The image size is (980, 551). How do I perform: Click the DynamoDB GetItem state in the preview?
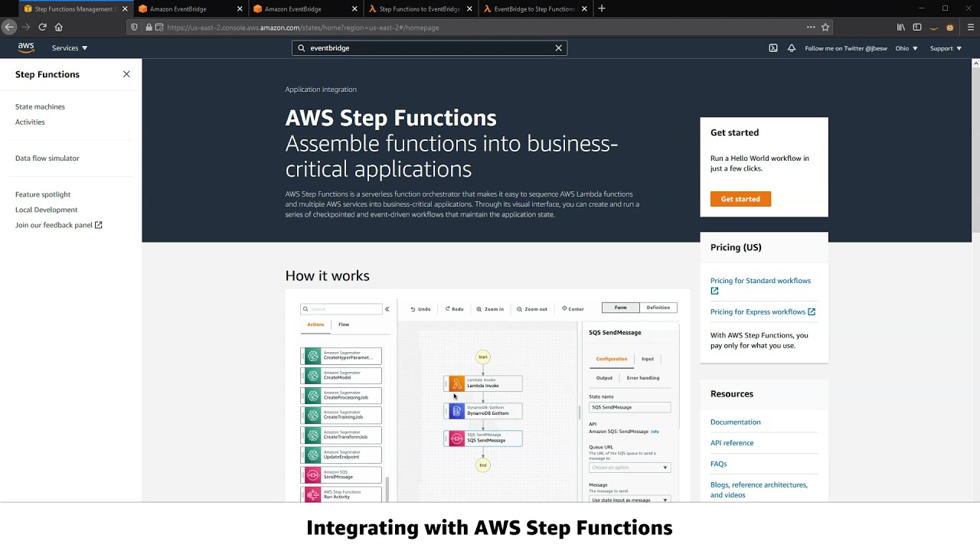(483, 411)
